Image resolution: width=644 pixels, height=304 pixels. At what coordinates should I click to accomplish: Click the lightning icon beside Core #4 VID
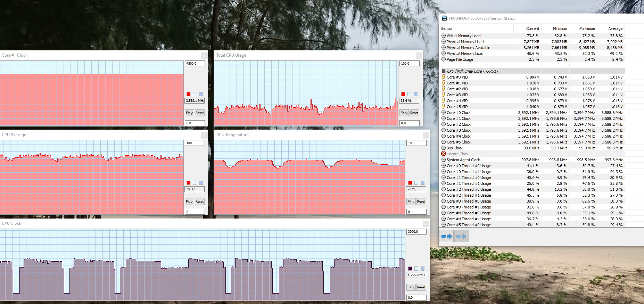[x=444, y=101]
